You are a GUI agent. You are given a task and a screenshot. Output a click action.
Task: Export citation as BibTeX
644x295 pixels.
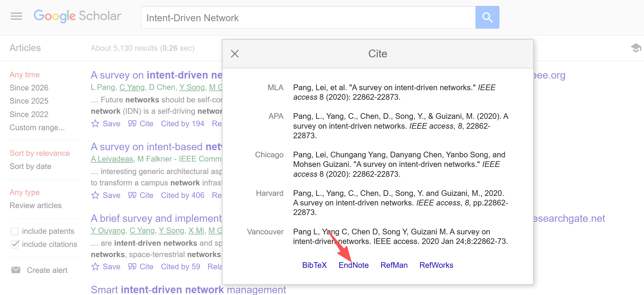315,265
